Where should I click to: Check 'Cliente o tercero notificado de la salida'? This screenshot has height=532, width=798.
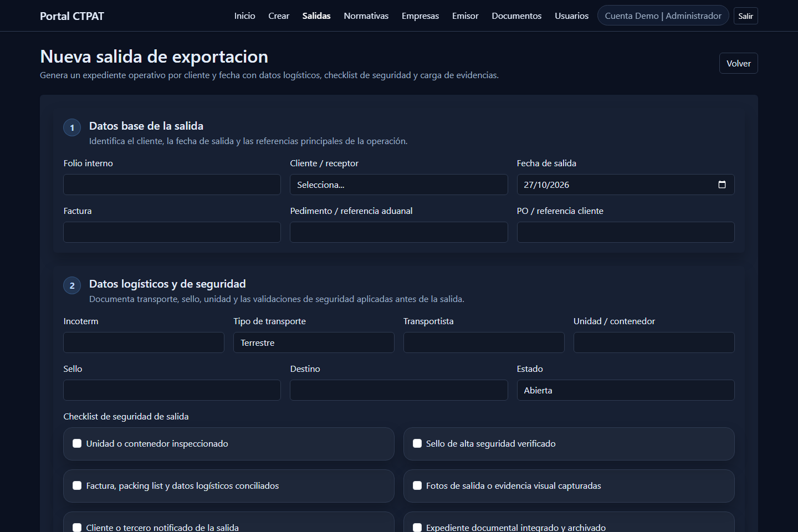pos(77,528)
